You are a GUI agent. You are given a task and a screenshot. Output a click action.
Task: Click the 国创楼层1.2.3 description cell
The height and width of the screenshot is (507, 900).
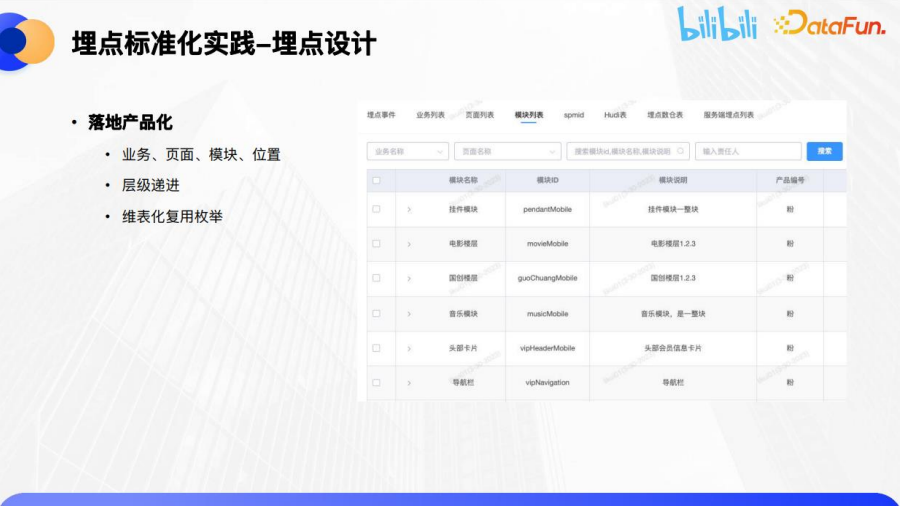(x=673, y=278)
